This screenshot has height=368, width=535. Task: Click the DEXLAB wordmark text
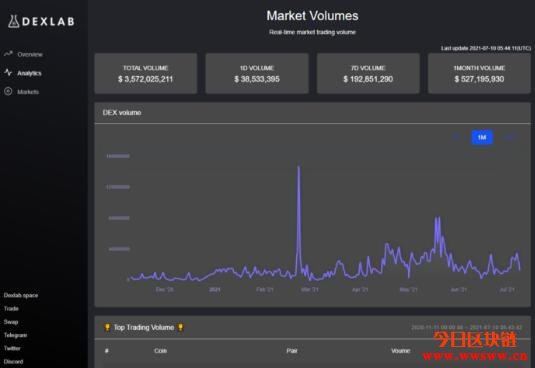tap(48, 22)
